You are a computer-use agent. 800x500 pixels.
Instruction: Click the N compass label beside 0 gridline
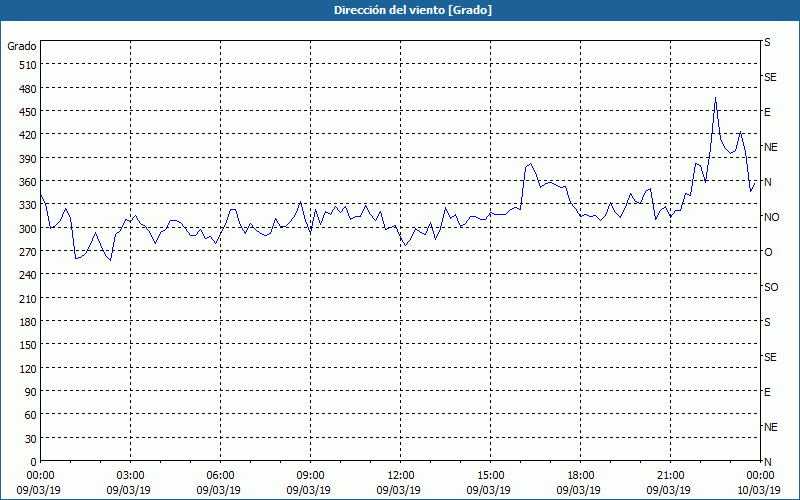click(768, 462)
